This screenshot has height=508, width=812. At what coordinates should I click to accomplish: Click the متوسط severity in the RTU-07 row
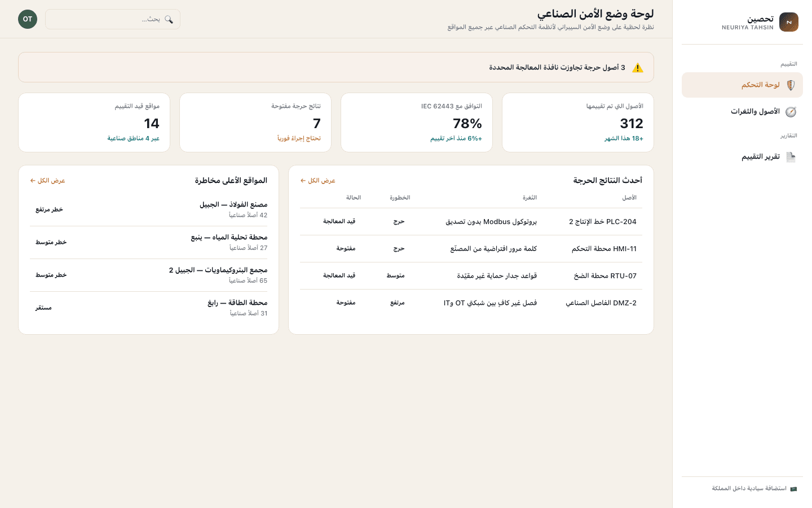pos(395,276)
